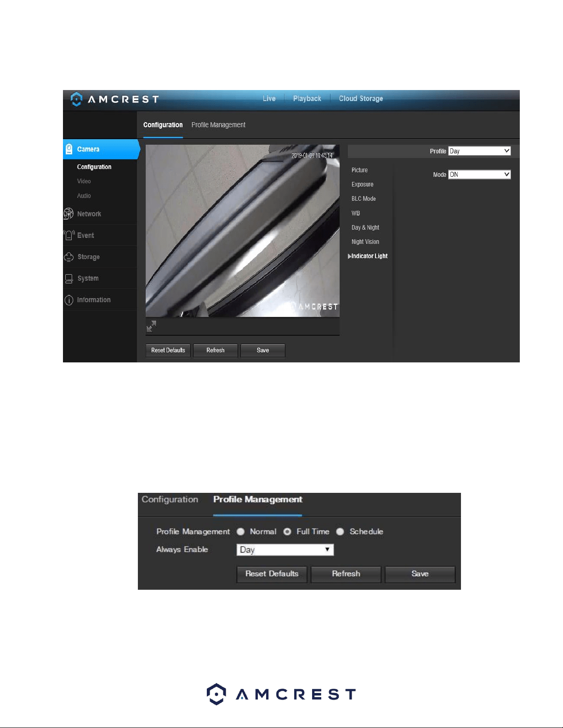Select Video under Camera

click(84, 181)
